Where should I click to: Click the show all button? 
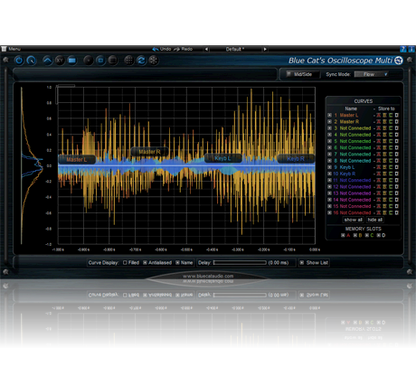point(353,220)
